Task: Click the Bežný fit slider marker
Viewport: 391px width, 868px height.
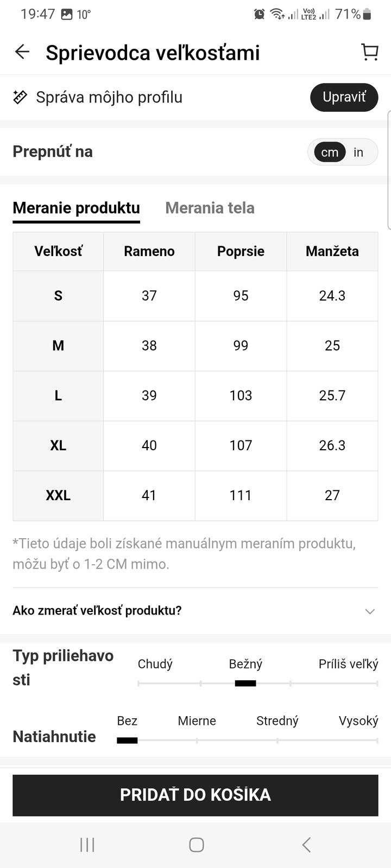Action: pos(245,683)
